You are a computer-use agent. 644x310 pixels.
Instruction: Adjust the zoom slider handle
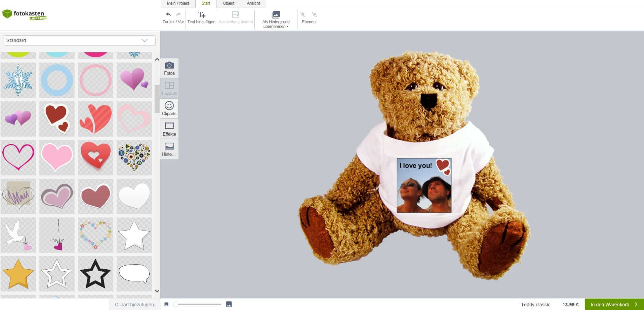click(175, 304)
